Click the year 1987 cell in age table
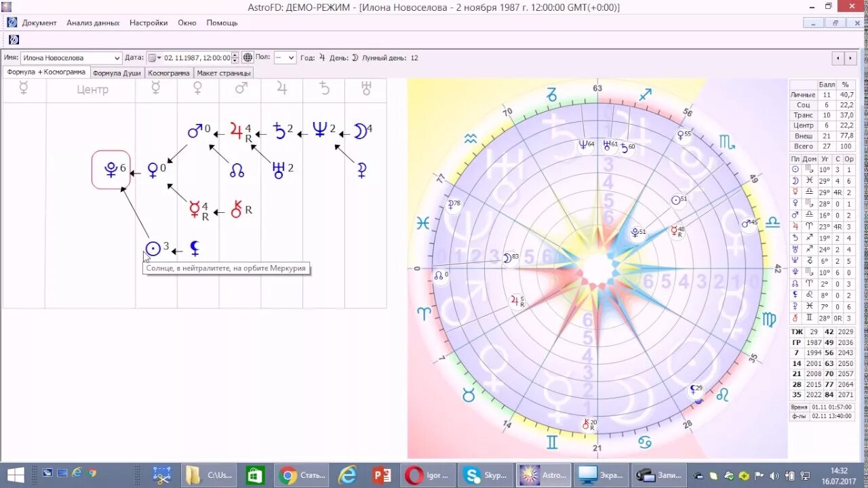This screenshot has height=488, width=868. [x=814, y=342]
